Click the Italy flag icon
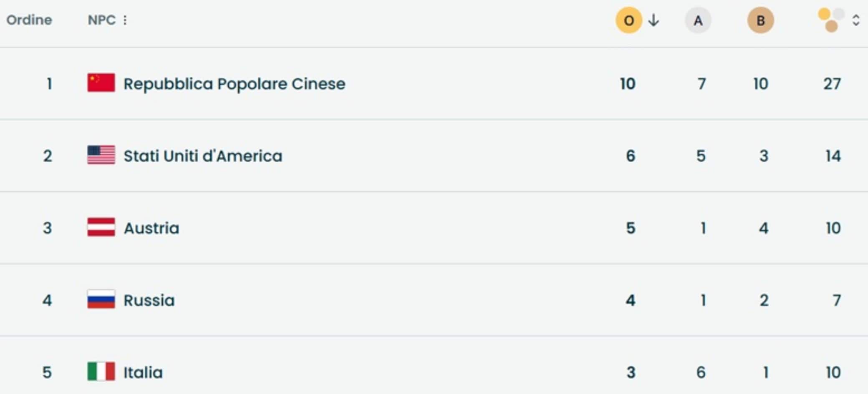Image resolution: width=868 pixels, height=394 pixels. pos(101,371)
